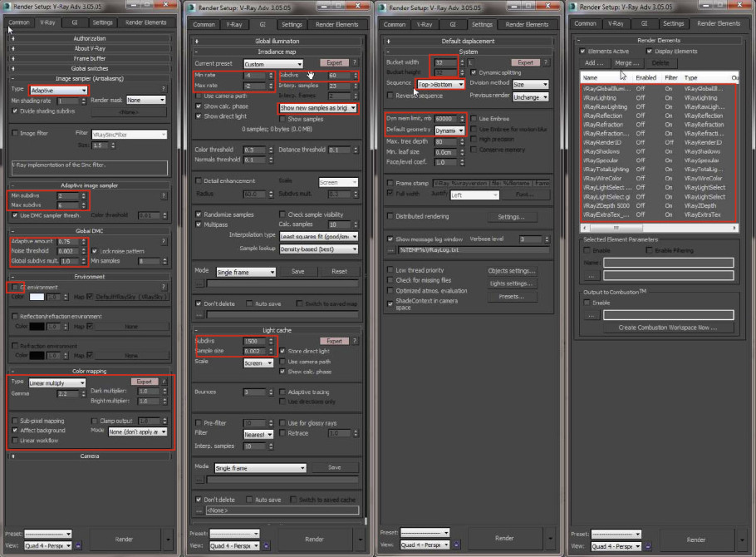The height and width of the screenshot is (557, 756).
Task: Click the white GI environment color swatch
Action: click(x=37, y=297)
